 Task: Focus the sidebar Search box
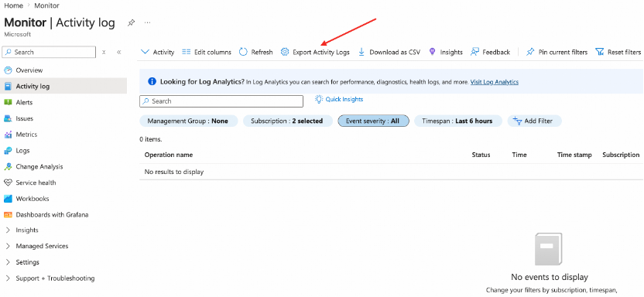click(x=49, y=52)
